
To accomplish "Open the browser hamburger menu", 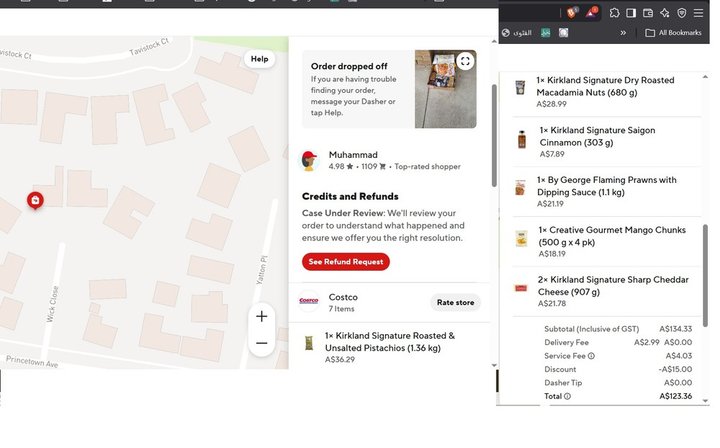I will coord(698,13).
